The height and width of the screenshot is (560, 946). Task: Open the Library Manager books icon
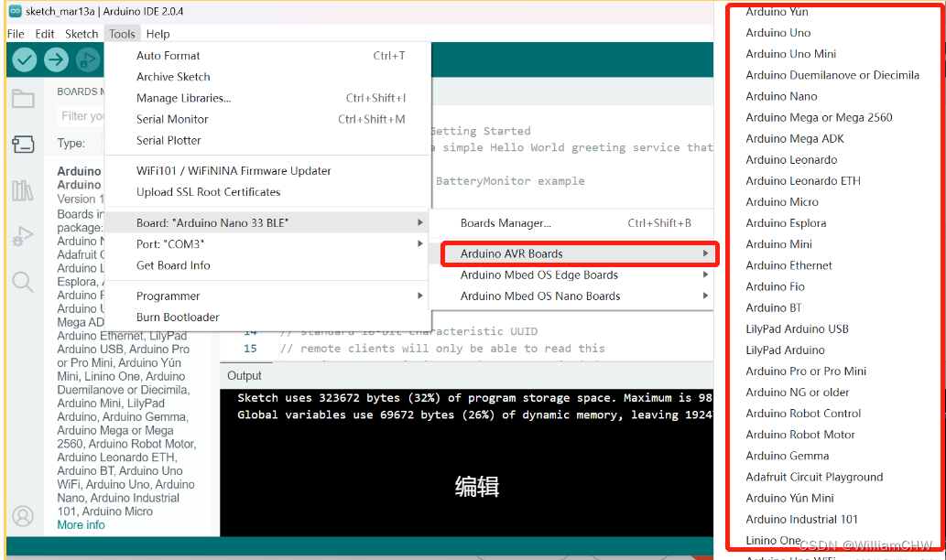tap(23, 190)
